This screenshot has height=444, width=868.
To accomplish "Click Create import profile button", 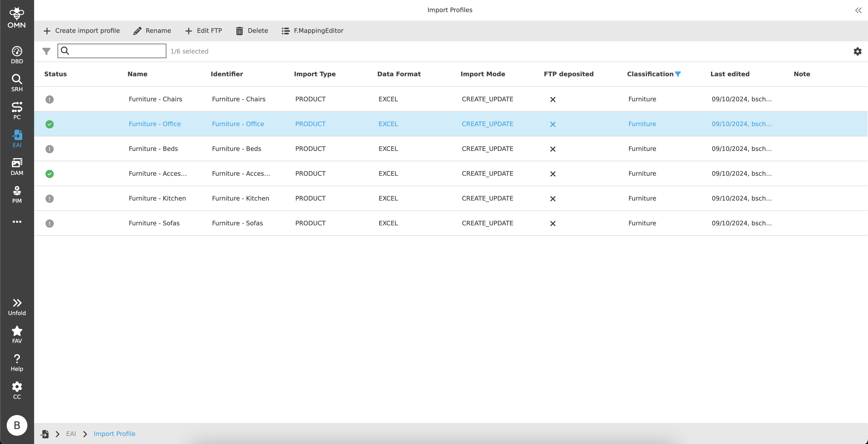I will (82, 31).
